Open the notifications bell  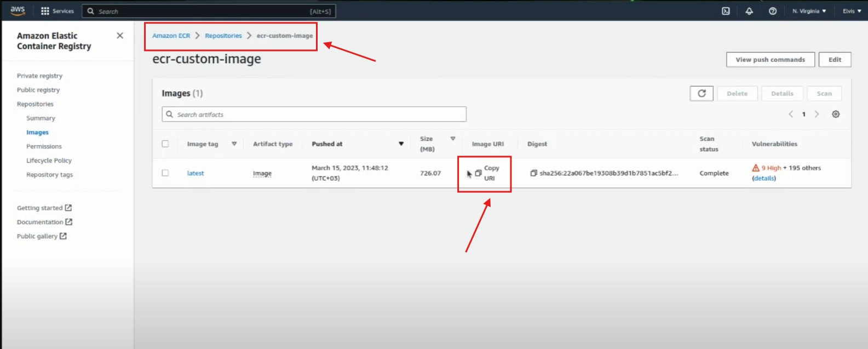pyautogui.click(x=749, y=11)
